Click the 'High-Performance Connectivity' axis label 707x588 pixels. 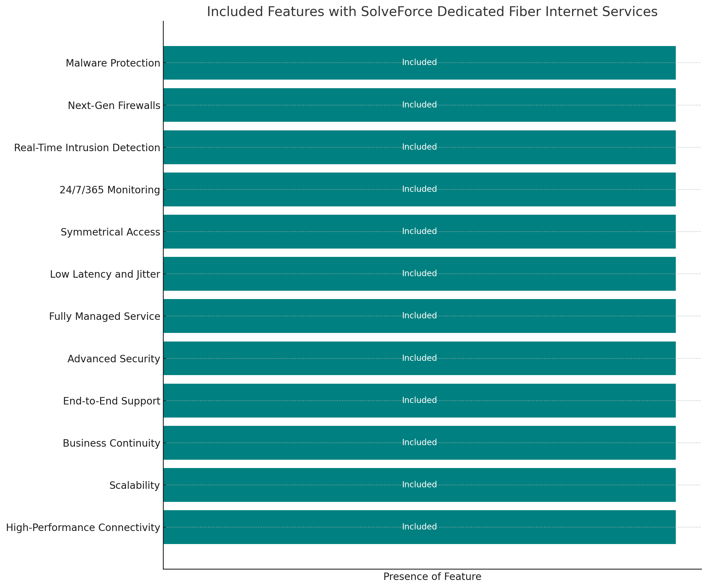[x=83, y=527]
